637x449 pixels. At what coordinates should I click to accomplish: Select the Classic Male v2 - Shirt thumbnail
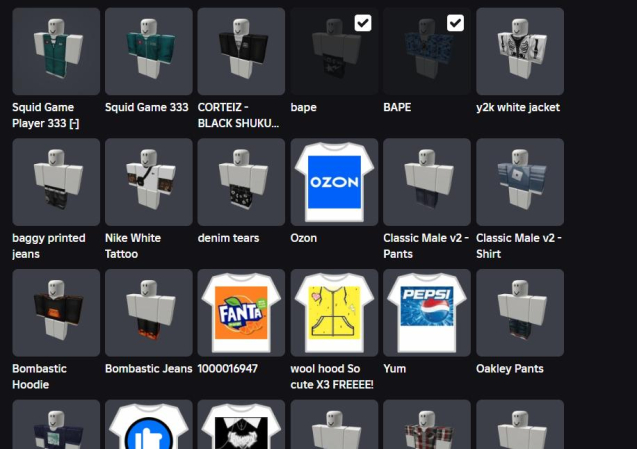coord(520,182)
